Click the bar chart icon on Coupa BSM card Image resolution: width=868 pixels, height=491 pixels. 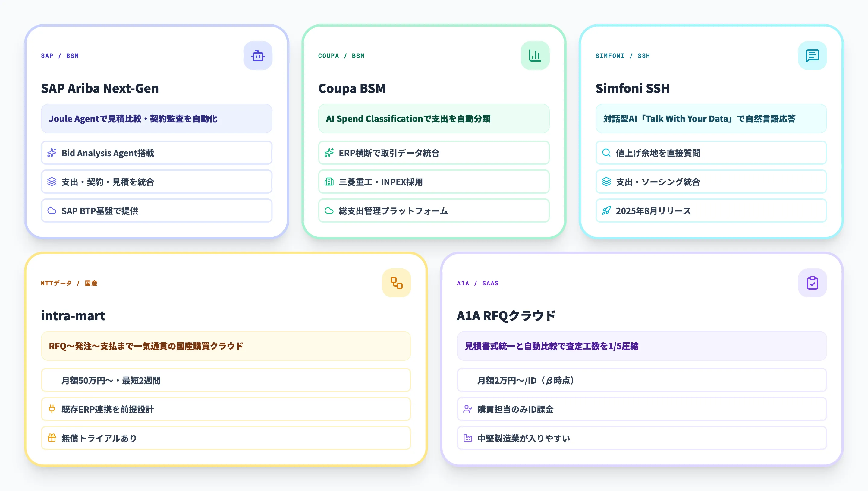[x=535, y=55]
